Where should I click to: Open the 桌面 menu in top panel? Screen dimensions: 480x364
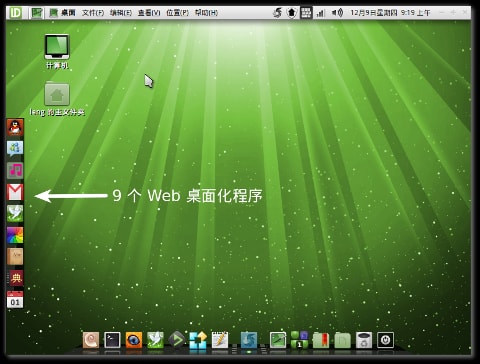pyautogui.click(x=63, y=13)
